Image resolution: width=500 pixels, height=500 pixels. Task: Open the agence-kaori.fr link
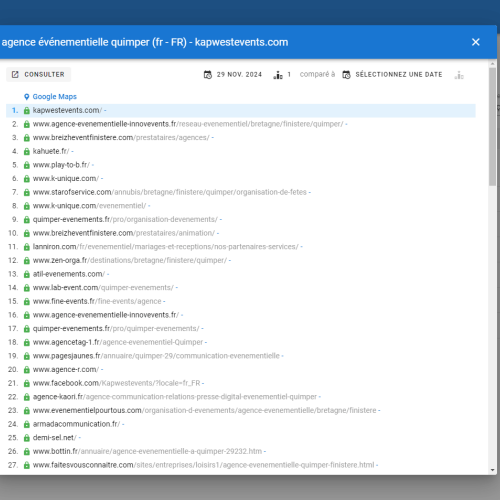175,397
